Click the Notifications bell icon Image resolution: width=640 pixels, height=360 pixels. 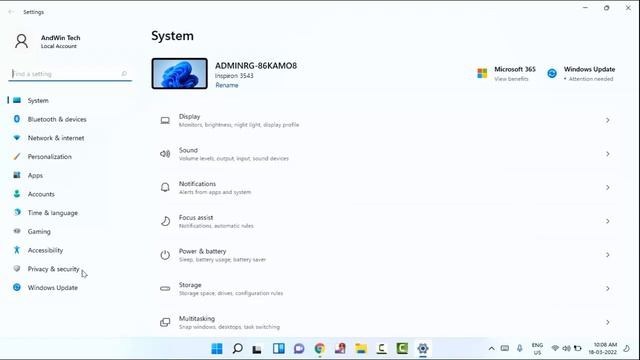pos(165,187)
